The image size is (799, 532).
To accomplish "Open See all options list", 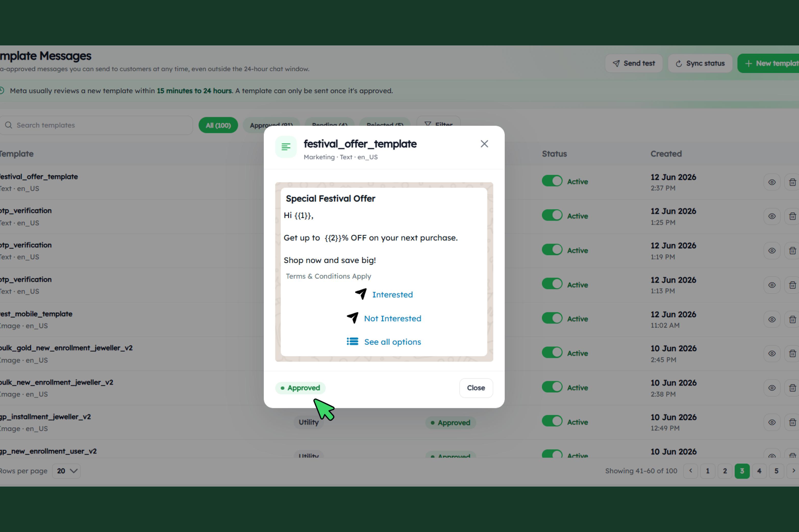I will coord(384,342).
